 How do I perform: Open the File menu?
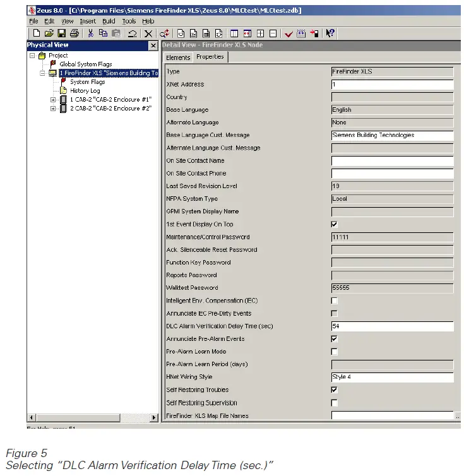tap(33, 21)
